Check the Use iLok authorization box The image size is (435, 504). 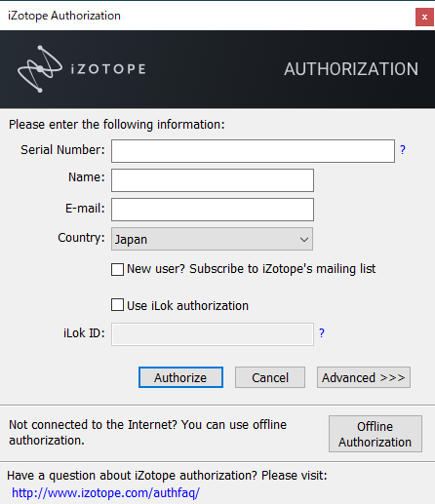(x=117, y=305)
